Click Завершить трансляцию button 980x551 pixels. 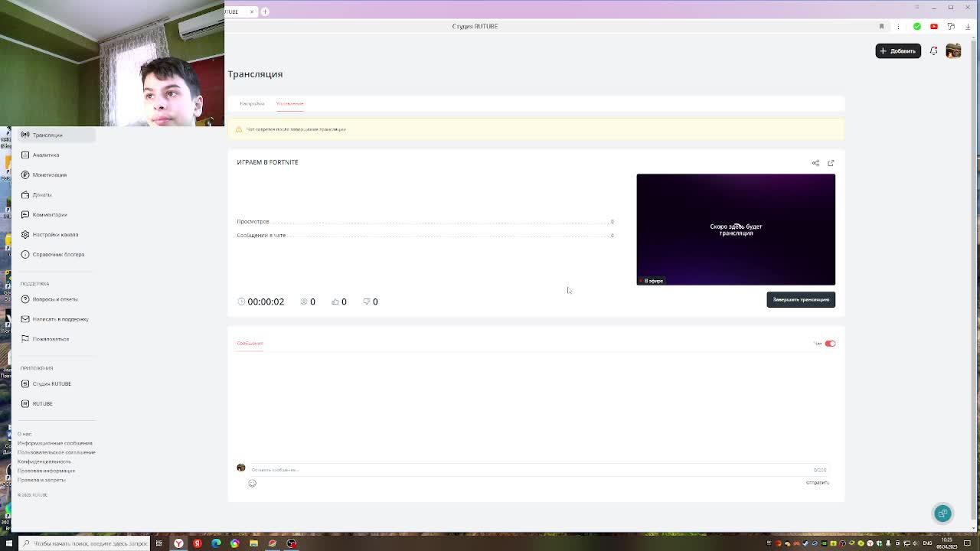801,299
